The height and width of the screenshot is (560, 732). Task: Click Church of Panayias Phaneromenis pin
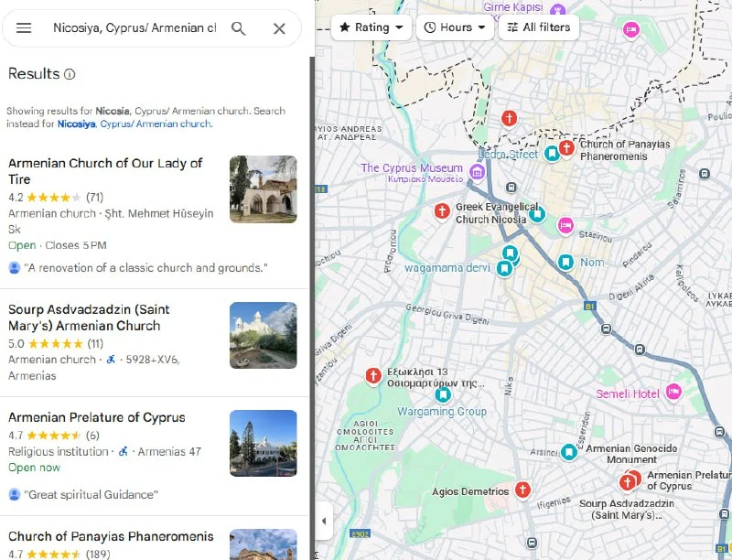[566, 147]
